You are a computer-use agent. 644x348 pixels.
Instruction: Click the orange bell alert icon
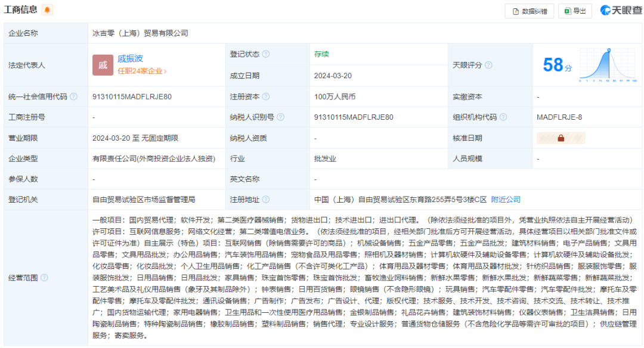pyautogui.click(x=47, y=10)
